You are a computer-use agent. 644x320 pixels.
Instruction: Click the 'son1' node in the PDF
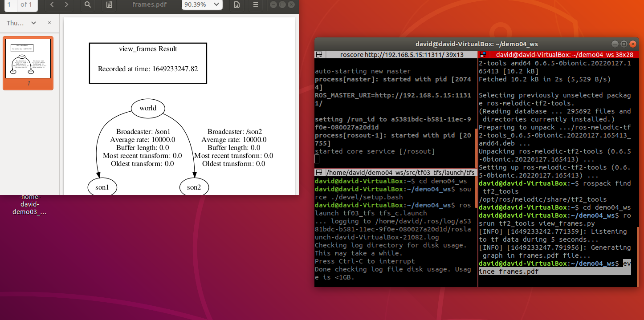point(102,187)
